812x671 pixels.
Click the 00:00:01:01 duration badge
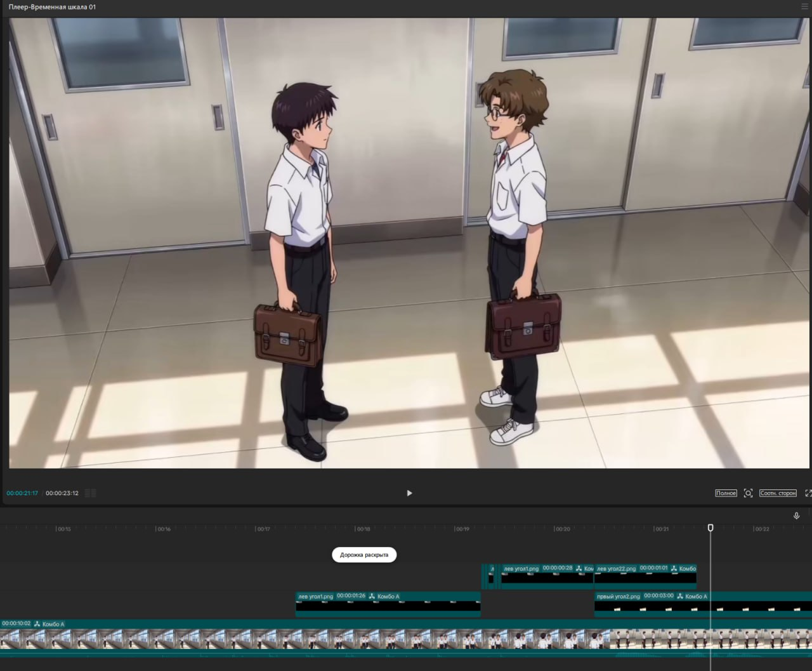click(x=653, y=568)
